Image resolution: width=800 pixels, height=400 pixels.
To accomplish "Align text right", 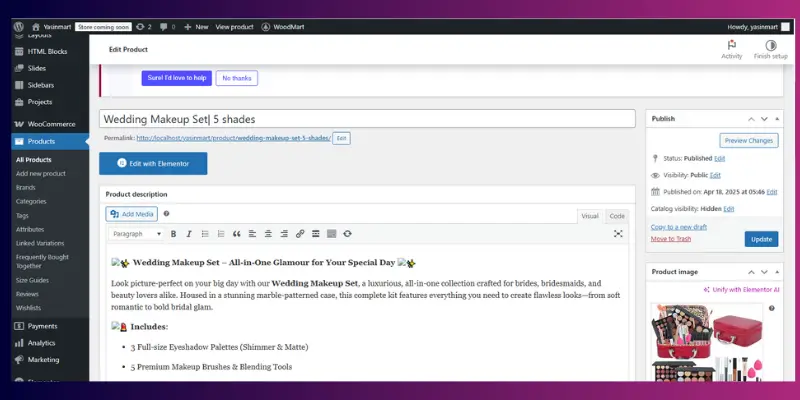I will [x=284, y=234].
